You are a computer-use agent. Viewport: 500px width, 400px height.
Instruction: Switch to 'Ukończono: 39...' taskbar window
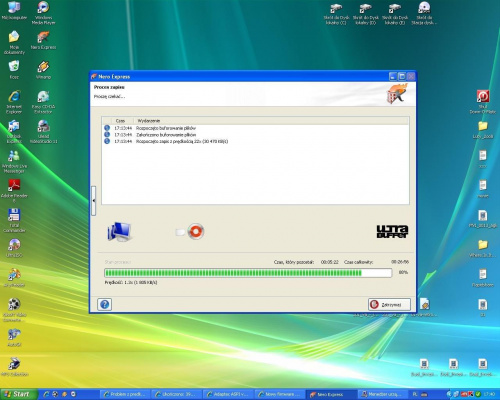pyautogui.click(x=176, y=394)
